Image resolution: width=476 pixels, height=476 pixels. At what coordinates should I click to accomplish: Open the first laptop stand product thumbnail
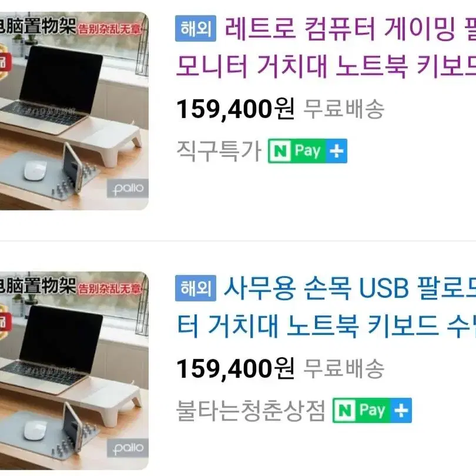74,111
